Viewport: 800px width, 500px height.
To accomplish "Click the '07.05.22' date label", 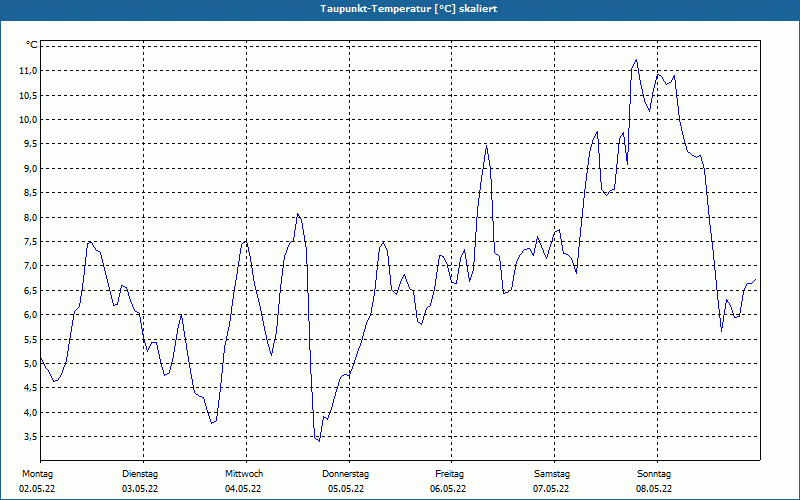I will click(551, 489).
